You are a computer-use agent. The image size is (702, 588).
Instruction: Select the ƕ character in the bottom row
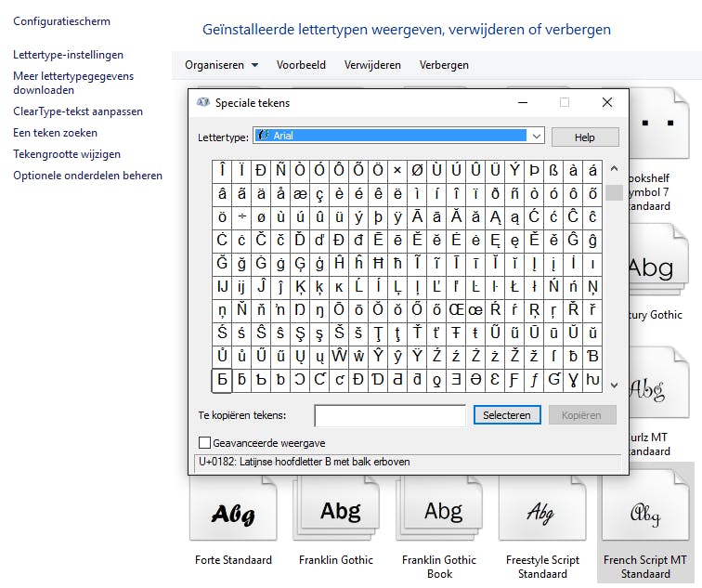tap(592, 380)
